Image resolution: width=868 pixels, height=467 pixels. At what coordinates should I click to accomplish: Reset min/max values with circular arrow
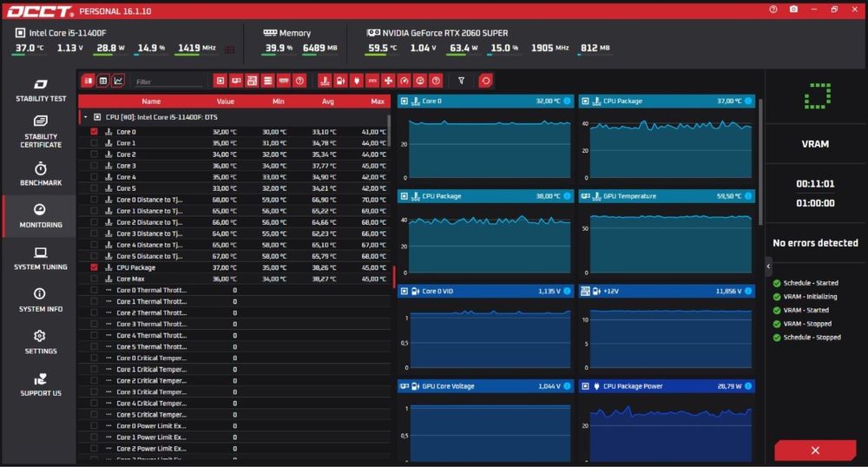point(485,81)
